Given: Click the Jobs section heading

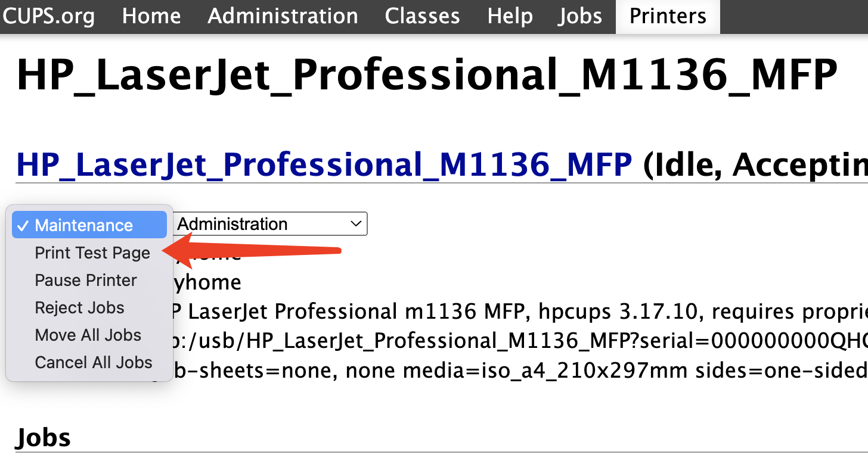Looking at the screenshot, I should tap(43, 437).
